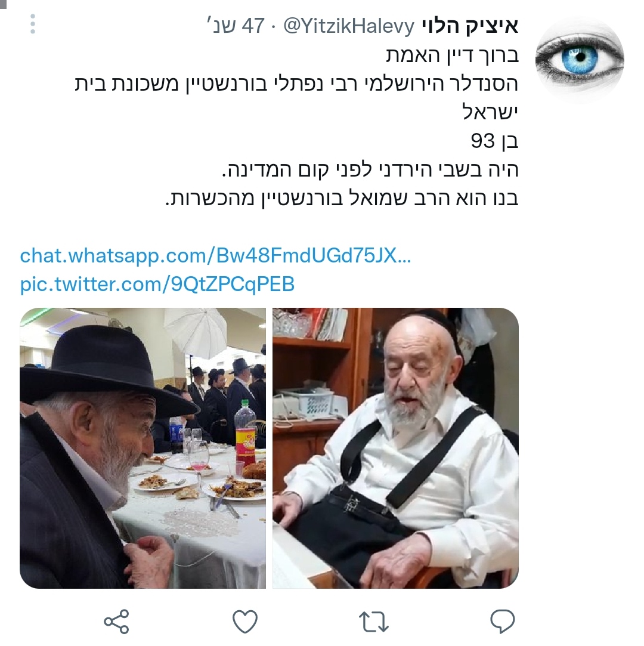This screenshot has width=644, height=646.
Task: Open the blue eye profile avatar
Action: click(x=580, y=59)
